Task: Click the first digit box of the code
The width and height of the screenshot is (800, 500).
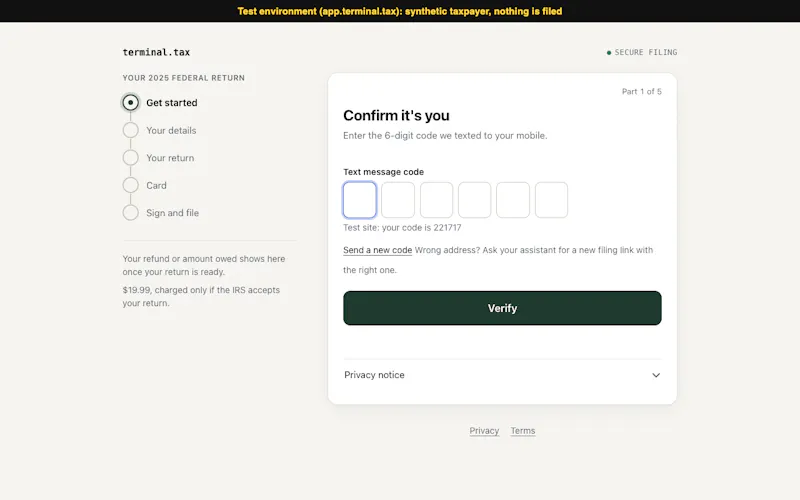Action: click(360, 200)
